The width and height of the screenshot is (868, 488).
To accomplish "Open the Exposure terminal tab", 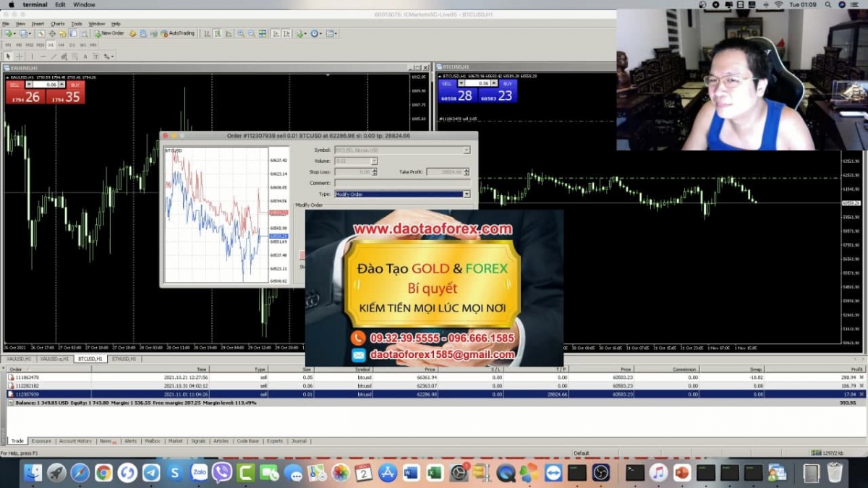I will tap(41, 441).
